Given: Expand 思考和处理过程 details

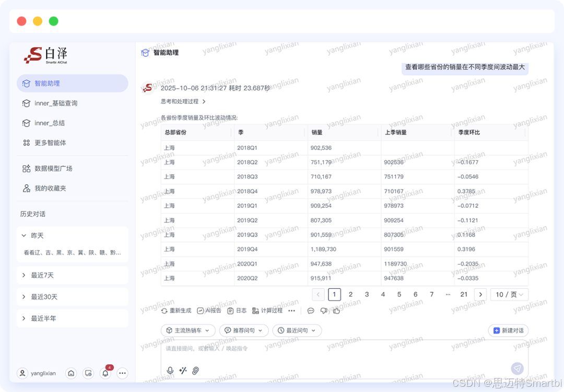Looking at the screenshot, I should (183, 101).
